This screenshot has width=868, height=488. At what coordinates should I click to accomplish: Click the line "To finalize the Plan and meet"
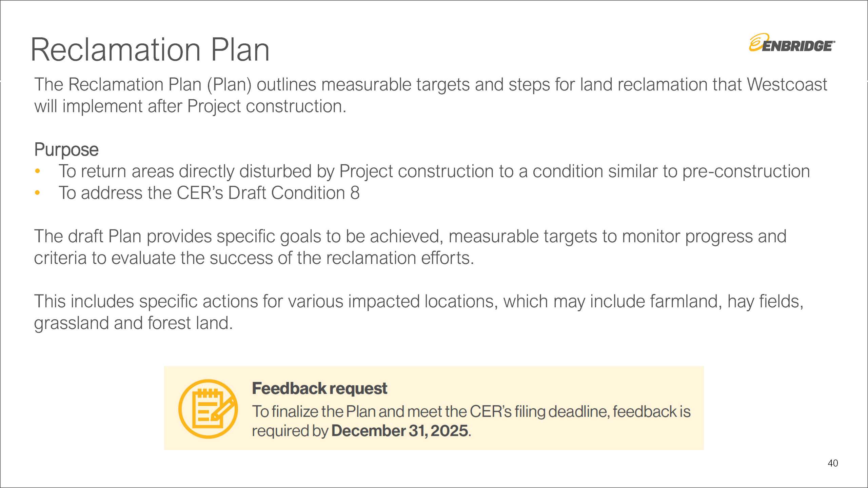[471, 411]
